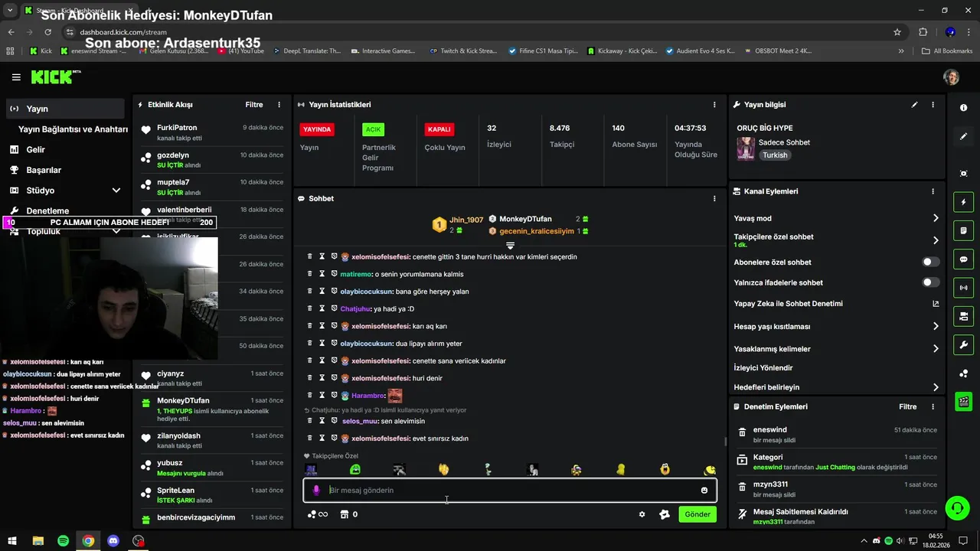Edit stream info with pencil icon in Yayın bilgisi
The image size is (980, 551).
click(x=914, y=105)
